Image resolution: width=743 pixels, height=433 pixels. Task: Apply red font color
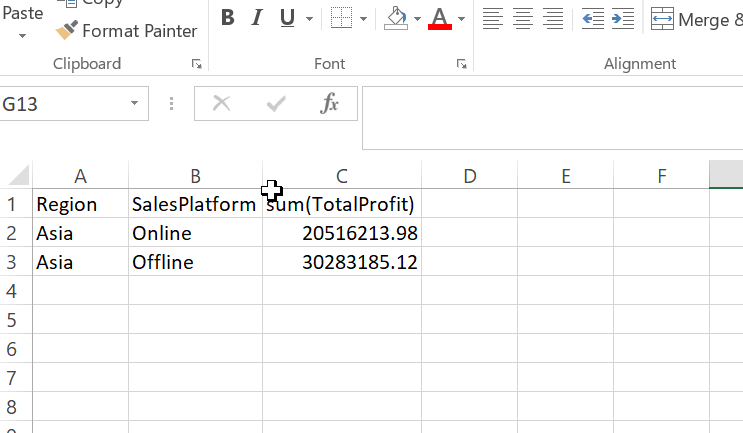click(440, 18)
